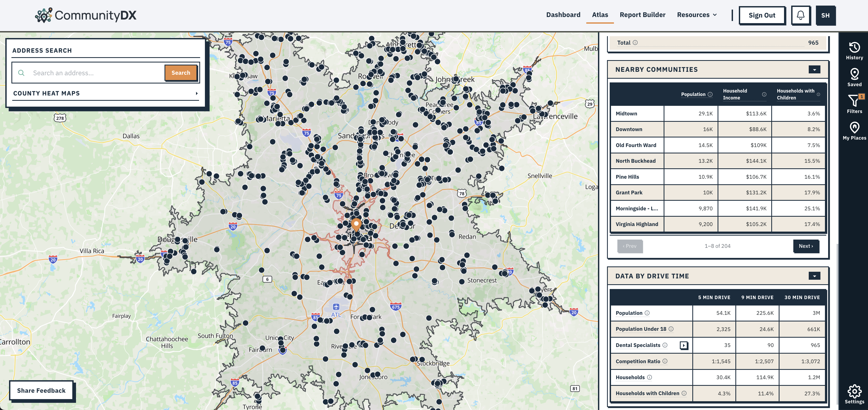This screenshot has height=410, width=868.
Task: Collapse the Nearby Communities section
Action: pyautogui.click(x=814, y=69)
